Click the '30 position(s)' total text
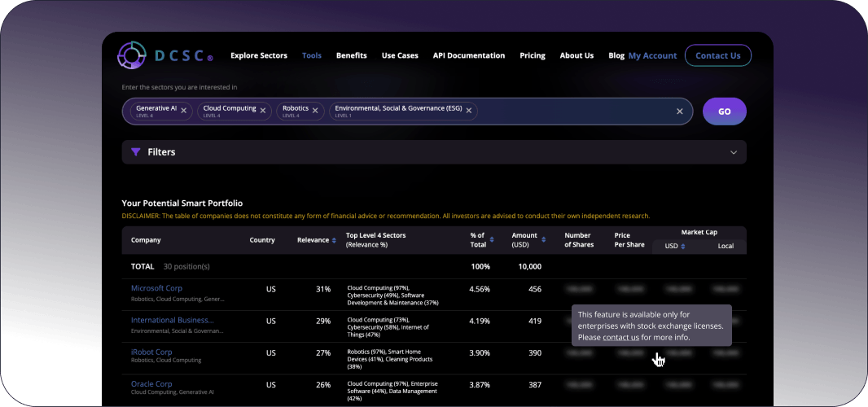The height and width of the screenshot is (407, 868). click(x=186, y=266)
